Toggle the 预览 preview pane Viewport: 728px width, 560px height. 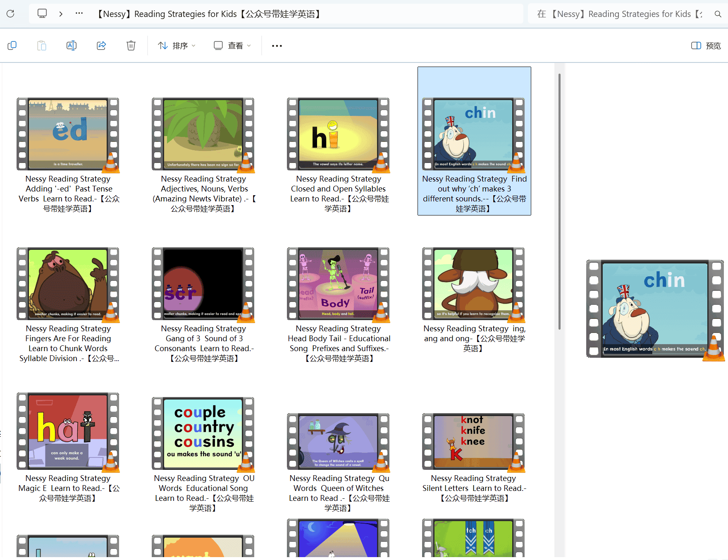click(x=706, y=45)
